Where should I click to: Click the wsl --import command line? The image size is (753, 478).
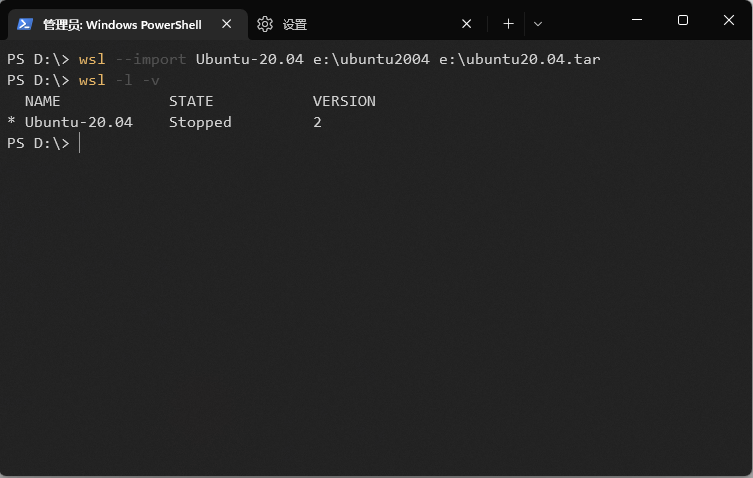304,59
